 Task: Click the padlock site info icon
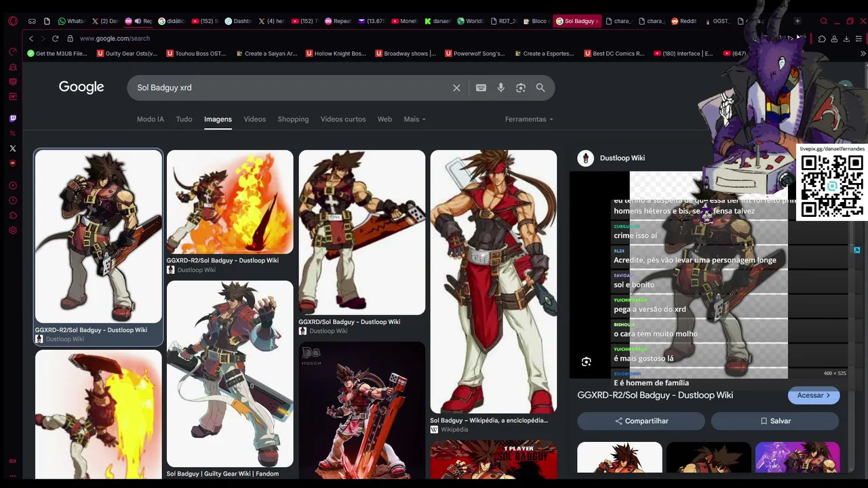pyautogui.click(x=70, y=39)
